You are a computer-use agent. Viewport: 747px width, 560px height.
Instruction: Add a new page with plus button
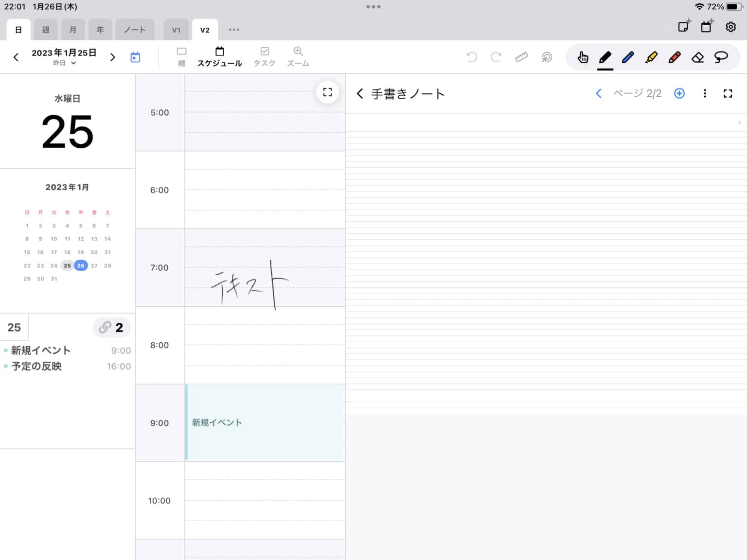coord(679,93)
